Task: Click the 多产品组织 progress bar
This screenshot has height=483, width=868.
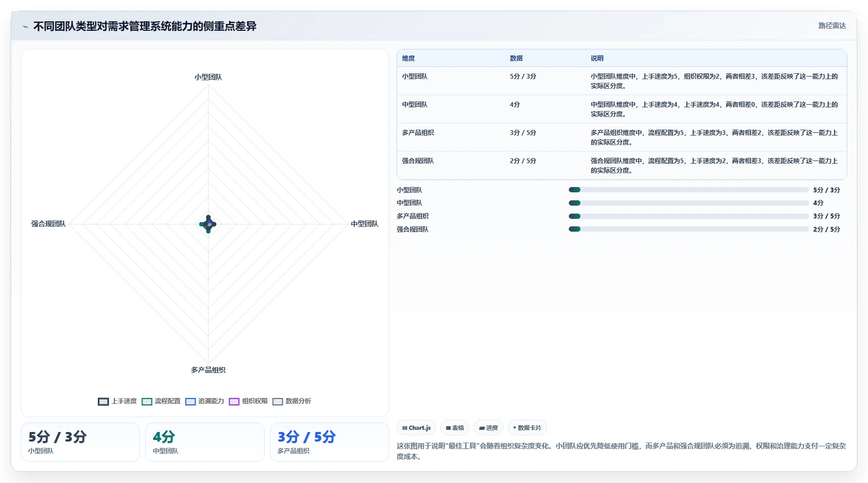Action: (x=688, y=216)
